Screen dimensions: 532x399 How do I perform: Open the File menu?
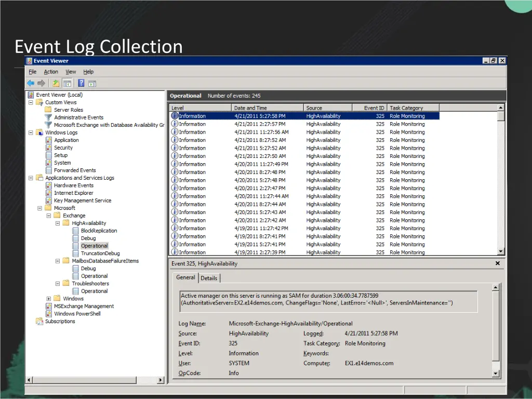(33, 72)
